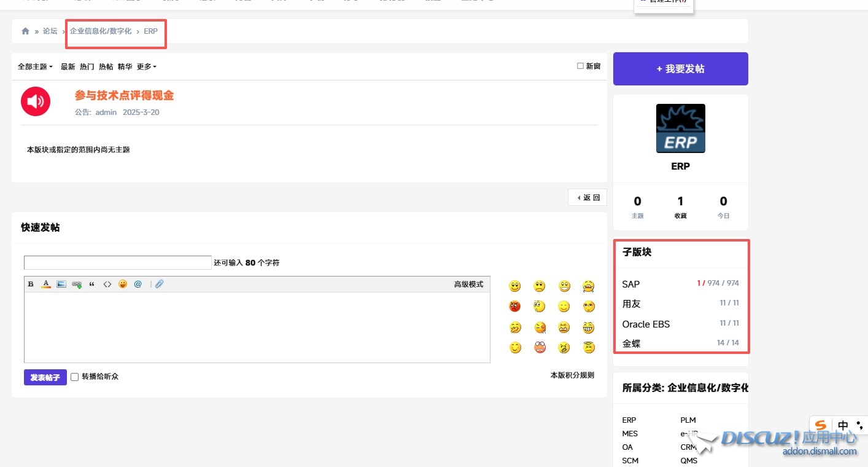Click the @ mention icon in editor
Image resolution: width=868 pixels, height=467 pixels.
[x=138, y=285]
